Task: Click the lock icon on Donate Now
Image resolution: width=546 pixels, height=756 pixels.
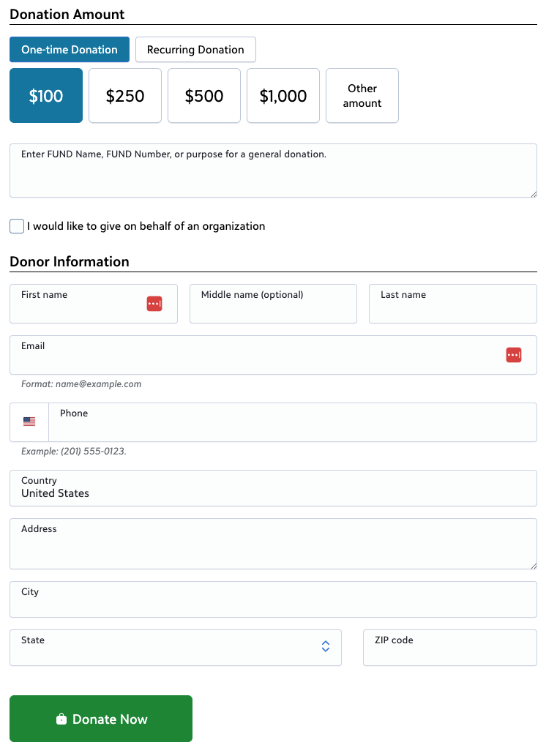Action: click(x=61, y=719)
